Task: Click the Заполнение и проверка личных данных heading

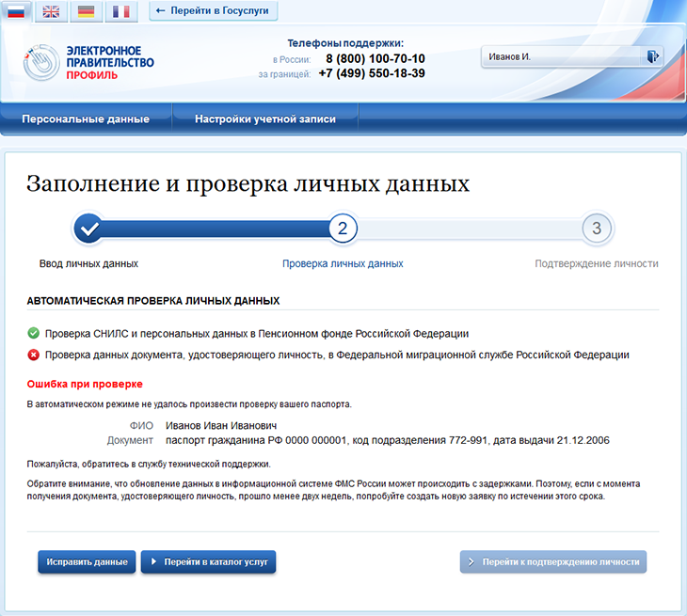Action: coord(248,183)
